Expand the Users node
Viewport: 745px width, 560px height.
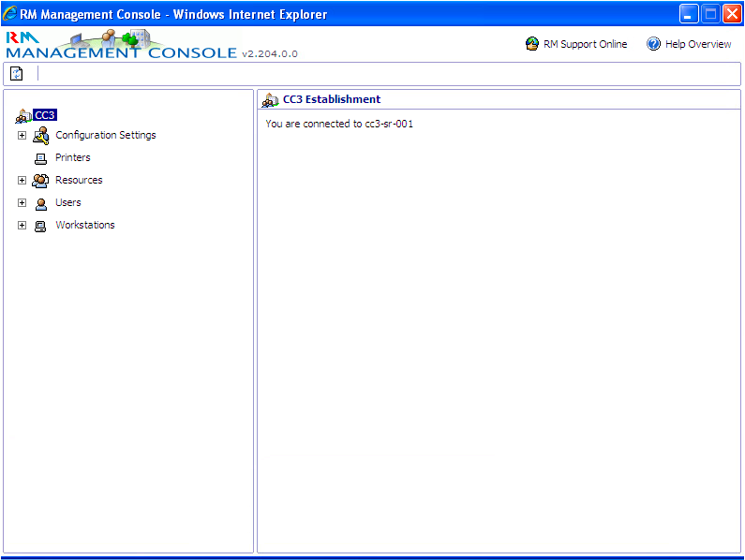click(x=22, y=203)
